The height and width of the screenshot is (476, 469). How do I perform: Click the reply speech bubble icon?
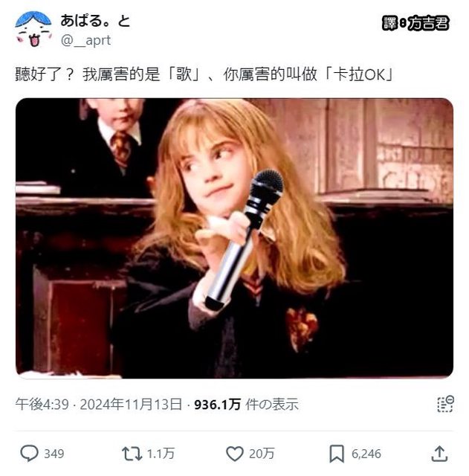[x=29, y=454]
